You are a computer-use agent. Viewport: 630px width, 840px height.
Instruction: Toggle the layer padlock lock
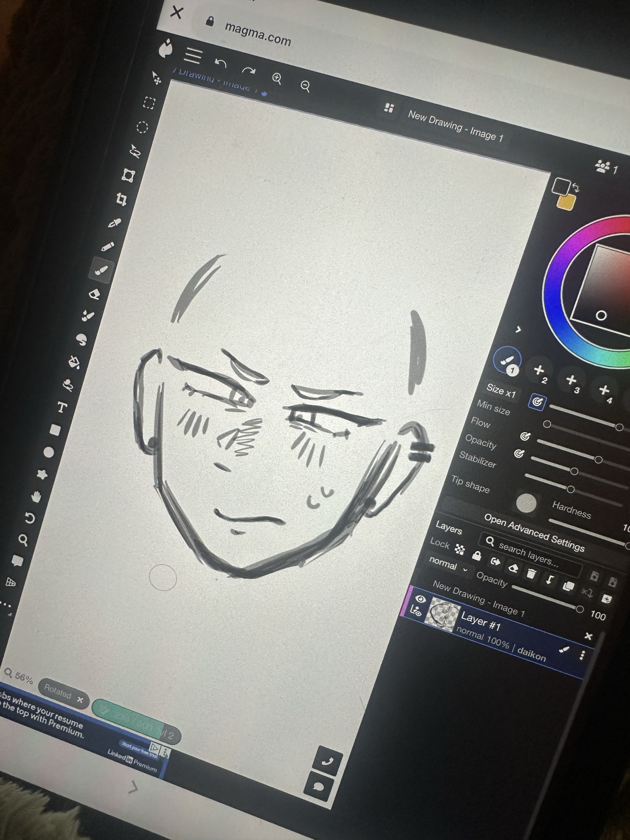477,555
